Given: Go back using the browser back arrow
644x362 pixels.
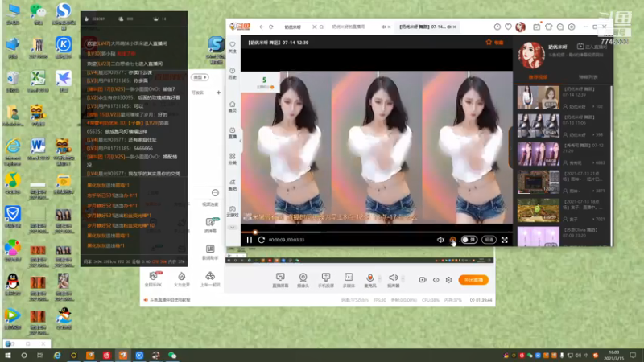Looking at the screenshot, I should [262, 27].
